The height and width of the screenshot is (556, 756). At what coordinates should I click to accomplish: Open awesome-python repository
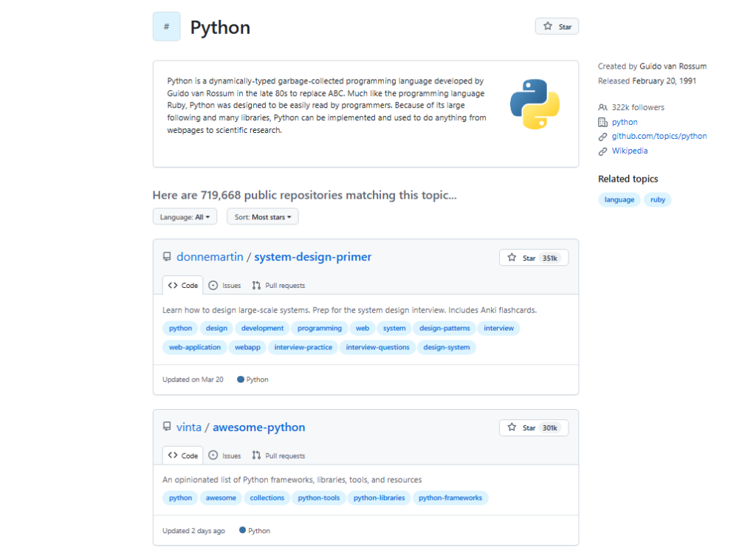pos(259,428)
